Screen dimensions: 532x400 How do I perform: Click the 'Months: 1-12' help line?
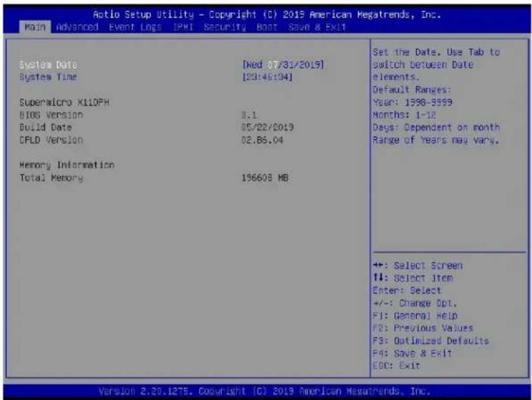404,115
